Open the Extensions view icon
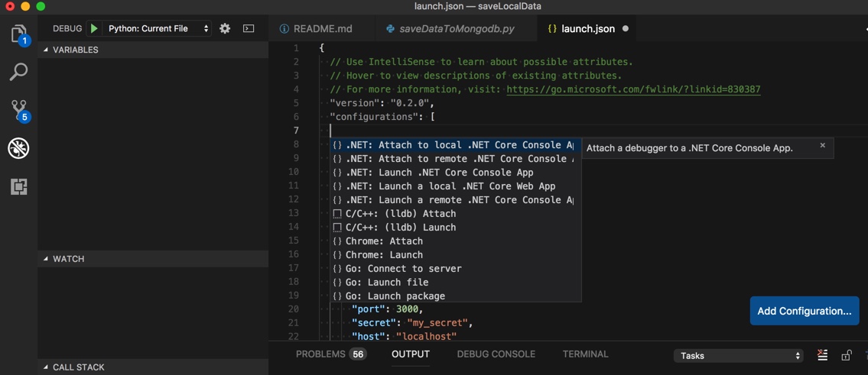The width and height of the screenshot is (868, 375). [x=18, y=186]
